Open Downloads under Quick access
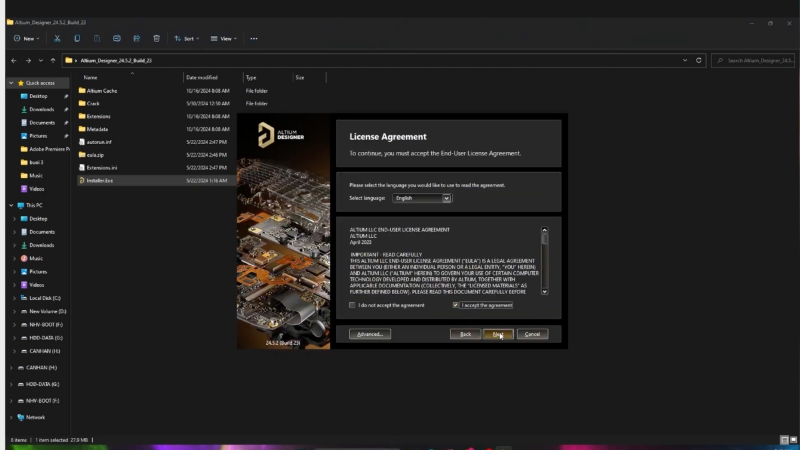800x450 pixels. [41, 109]
